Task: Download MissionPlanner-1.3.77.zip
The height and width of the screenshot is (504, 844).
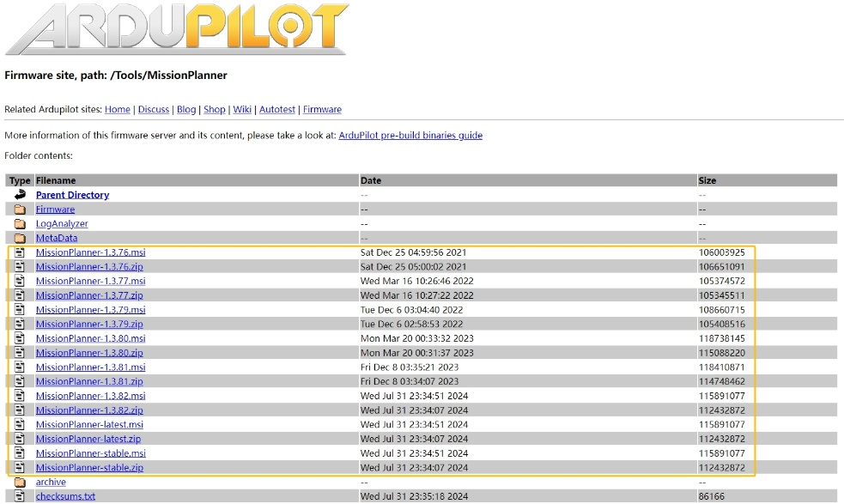Action: point(89,295)
